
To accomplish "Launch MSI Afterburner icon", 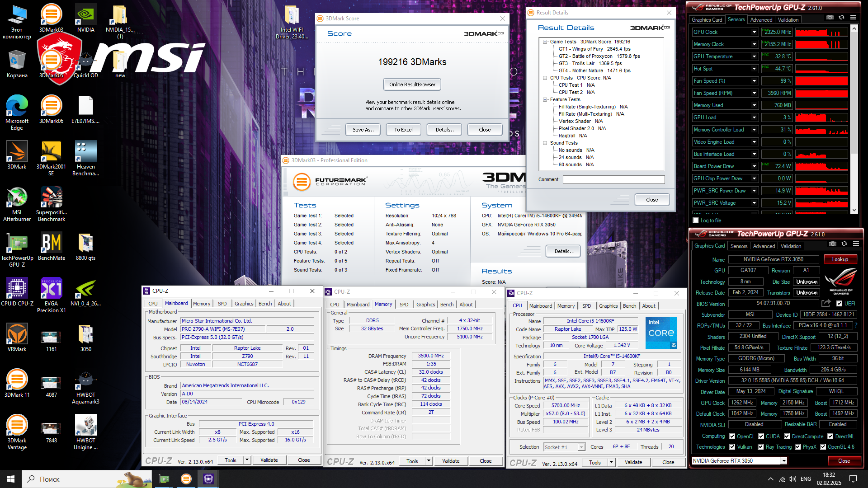I will click(x=17, y=204).
